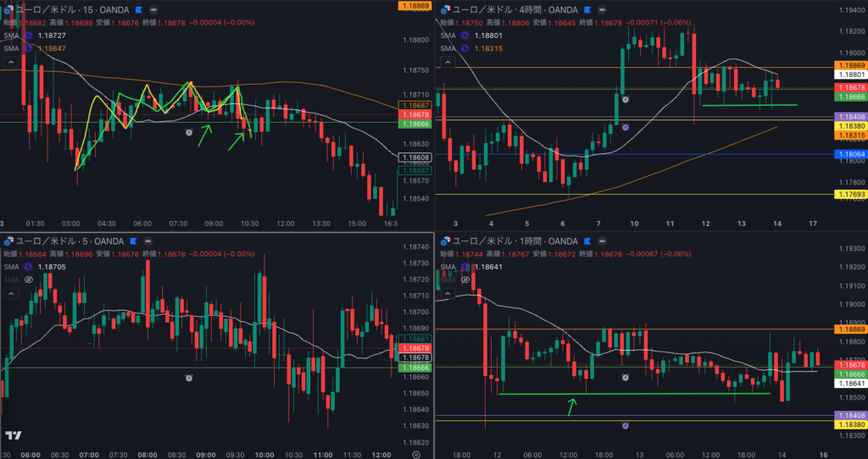Click the green horizontal support line on 1-hour chart
This screenshot has height=459, width=868.
[634, 394]
